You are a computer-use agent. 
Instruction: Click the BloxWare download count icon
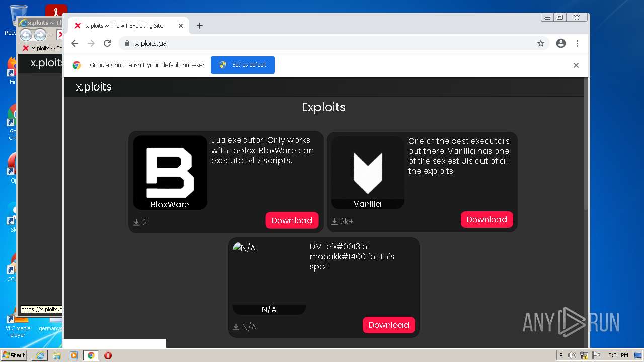click(136, 222)
